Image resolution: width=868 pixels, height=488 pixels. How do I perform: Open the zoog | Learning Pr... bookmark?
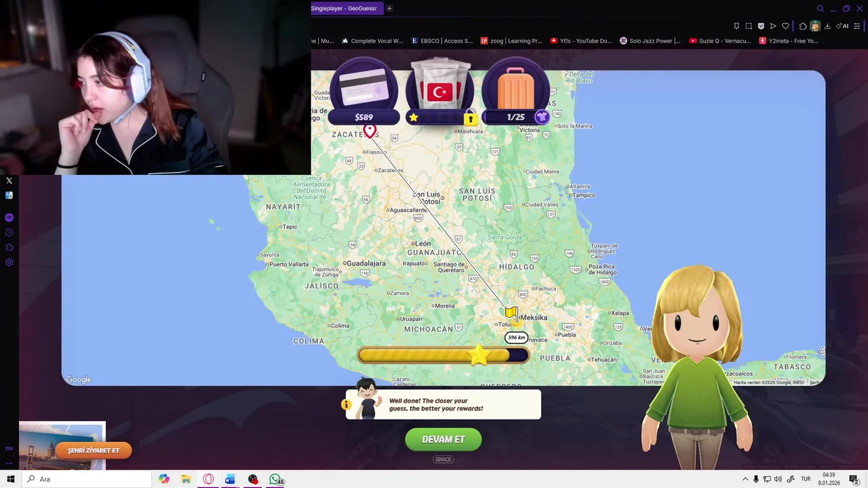(x=511, y=41)
